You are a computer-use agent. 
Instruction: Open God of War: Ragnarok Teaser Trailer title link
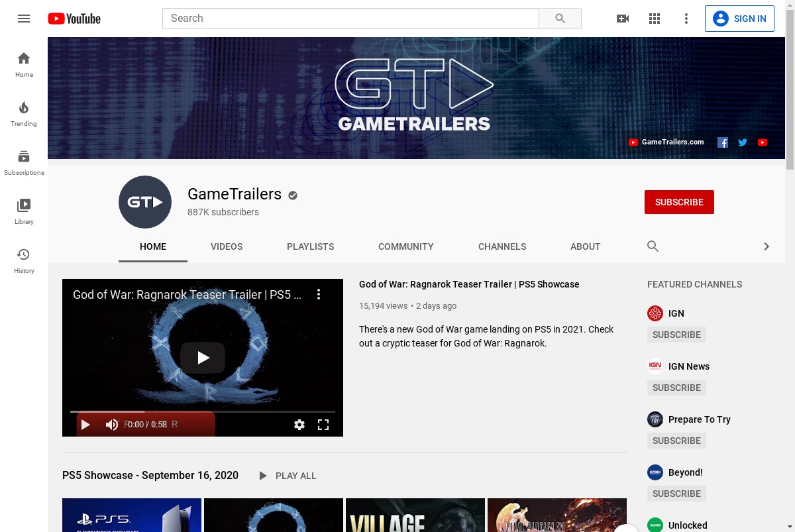[469, 284]
